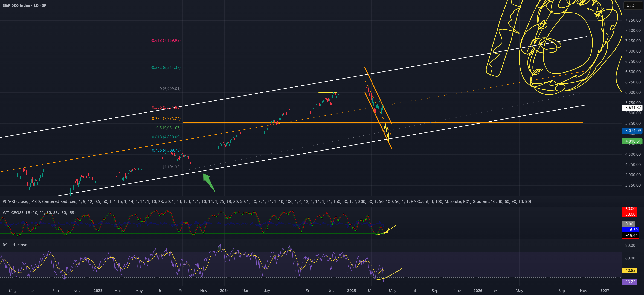Select the S&P 500 Index chart title

tap(25, 5)
